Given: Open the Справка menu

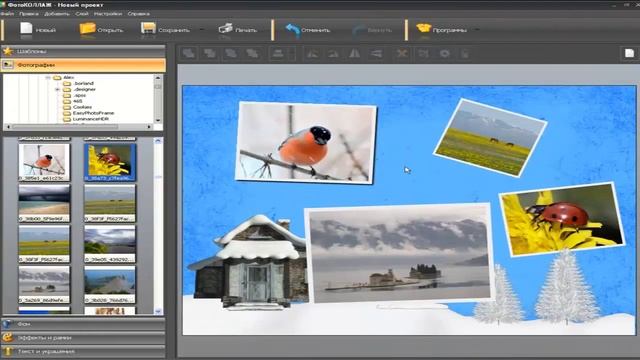Looking at the screenshot, I should point(139,13).
